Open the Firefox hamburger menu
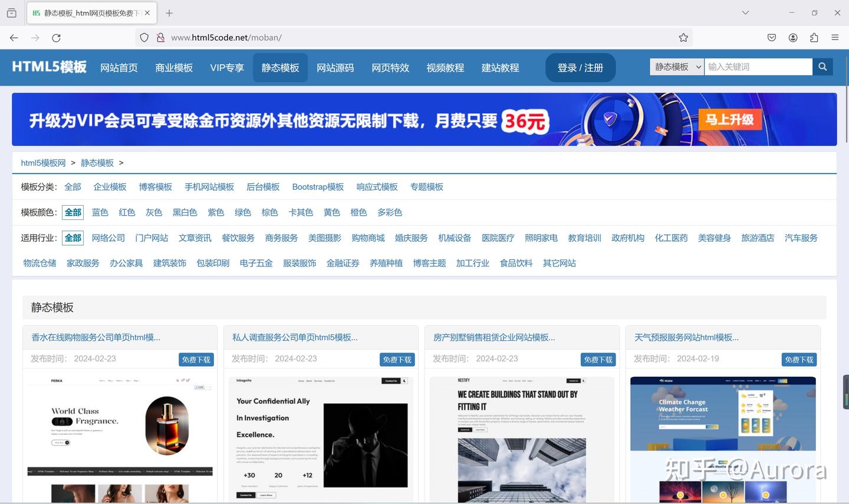Viewport: 849px width, 504px height. pos(835,37)
